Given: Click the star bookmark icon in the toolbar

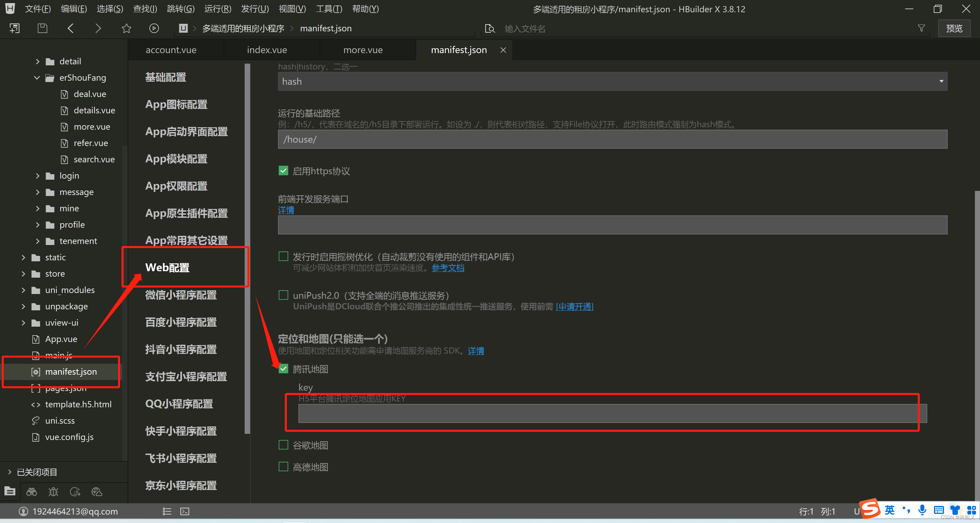Looking at the screenshot, I should pyautogui.click(x=126, y=28).
